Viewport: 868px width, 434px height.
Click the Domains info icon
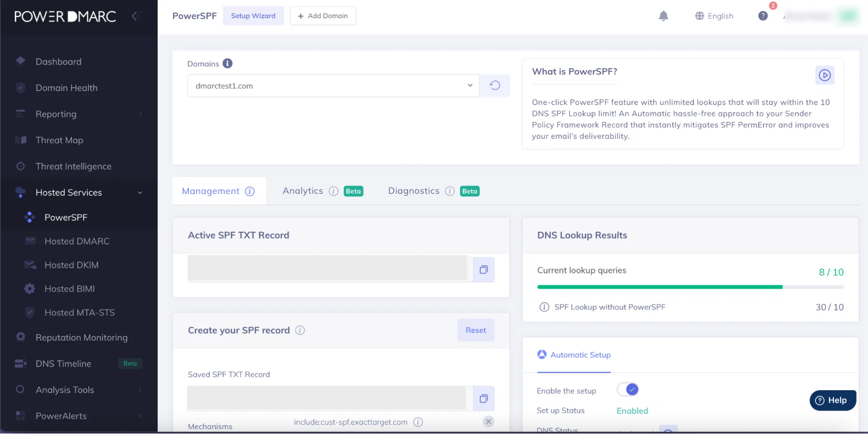[228, 63]
